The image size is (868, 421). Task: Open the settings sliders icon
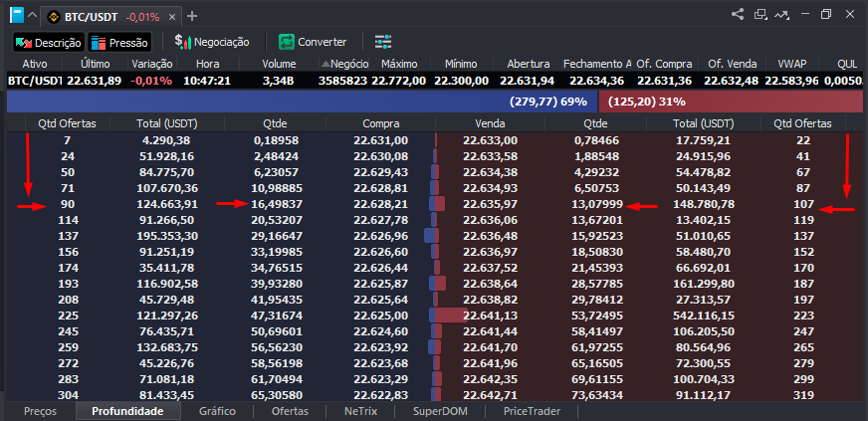[383, 42]
